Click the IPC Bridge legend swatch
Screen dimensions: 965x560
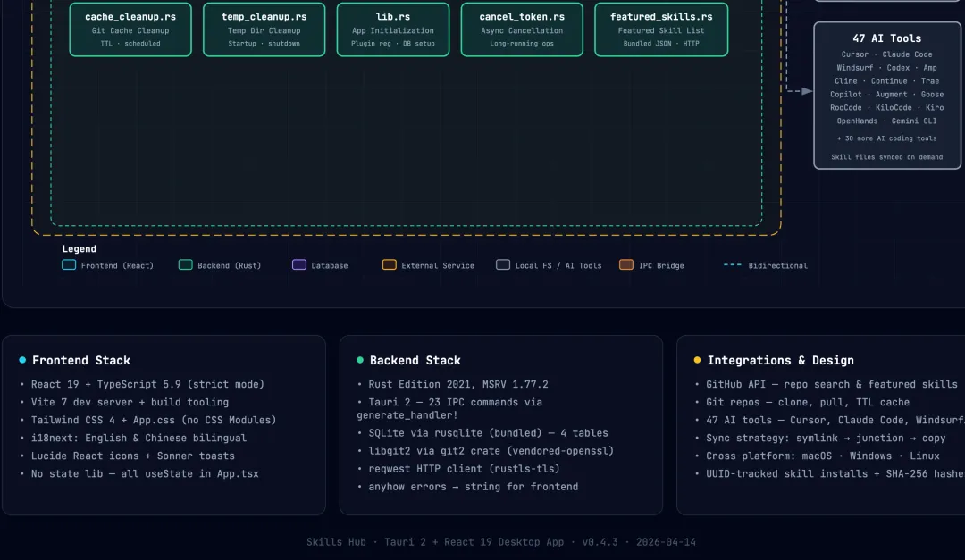[x=626, y=265]
